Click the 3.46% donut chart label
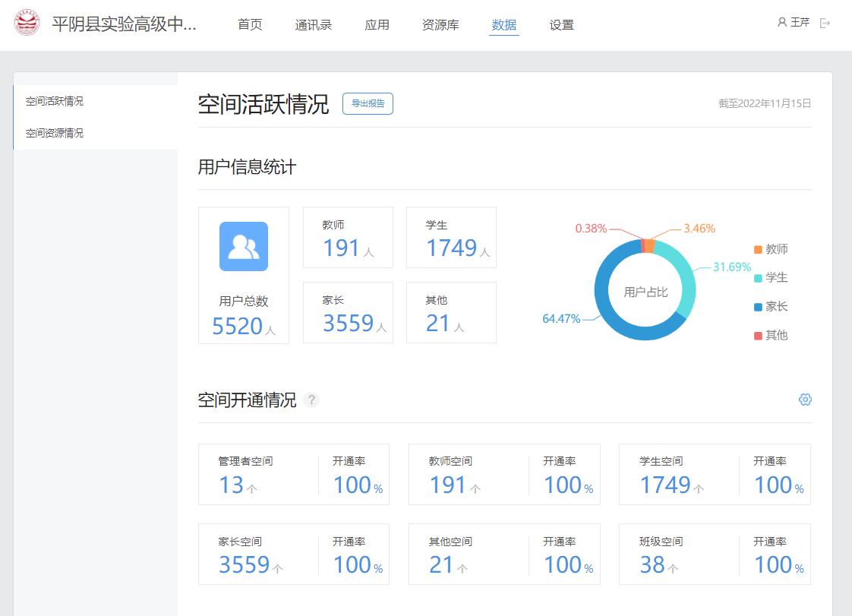The image size is (852, 616). [699, 229]
